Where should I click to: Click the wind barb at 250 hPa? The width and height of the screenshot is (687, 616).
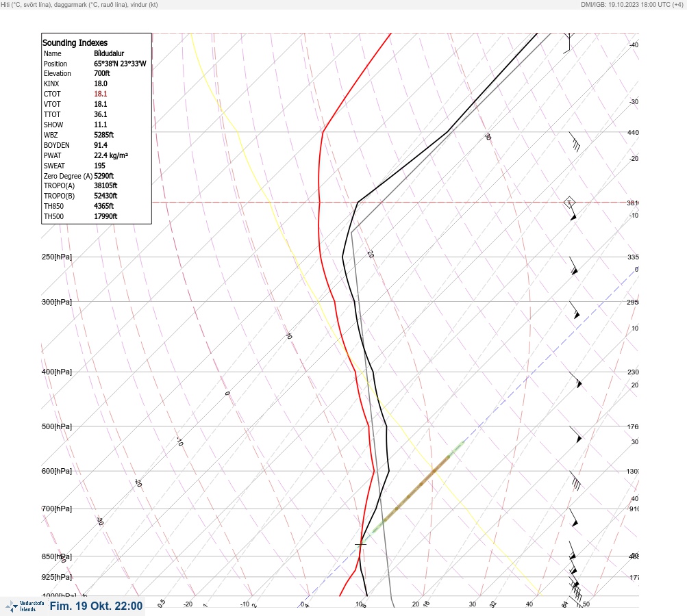click(573, 266)
